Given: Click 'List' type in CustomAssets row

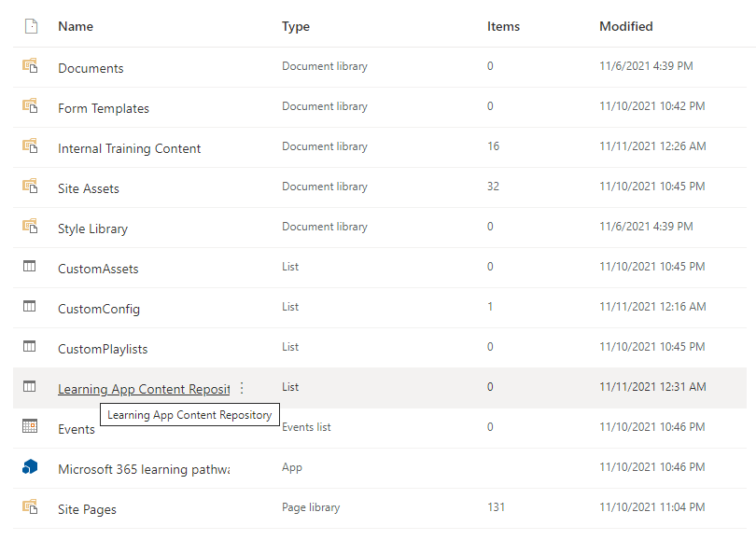Looking at the screenshot, I should [290, 267].
